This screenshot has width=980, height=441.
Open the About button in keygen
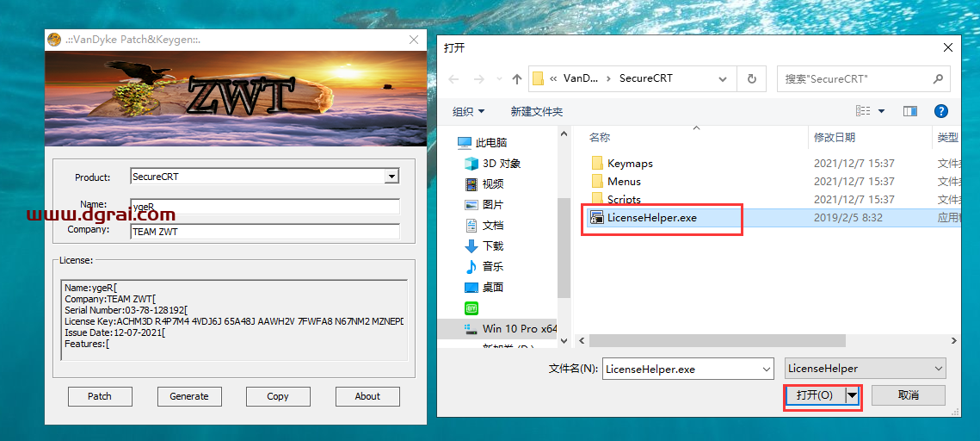(367, 396)
